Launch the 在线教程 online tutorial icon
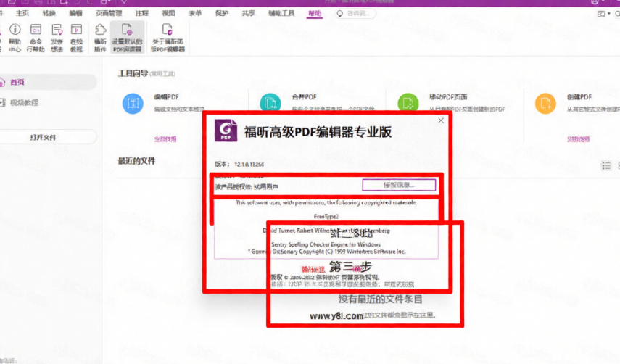Screen dimensions: 620x364 pos(76,38)
